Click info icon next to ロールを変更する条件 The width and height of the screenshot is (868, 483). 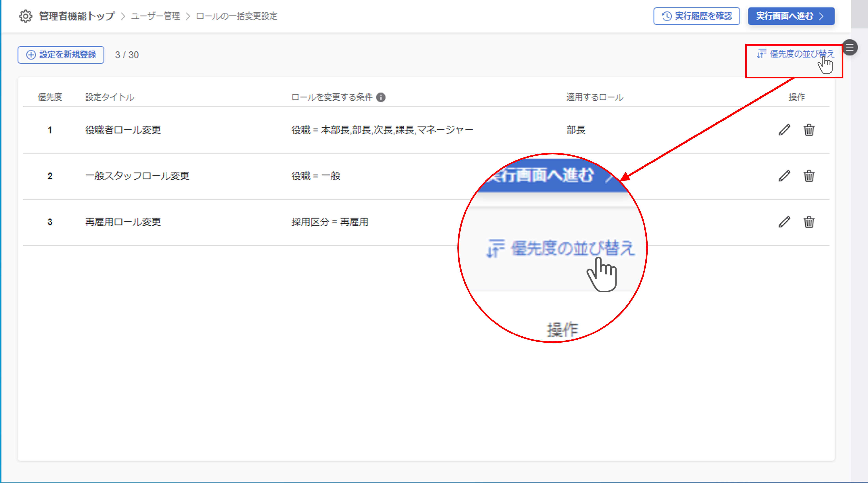pyautogui.click(x=381, y=97)
